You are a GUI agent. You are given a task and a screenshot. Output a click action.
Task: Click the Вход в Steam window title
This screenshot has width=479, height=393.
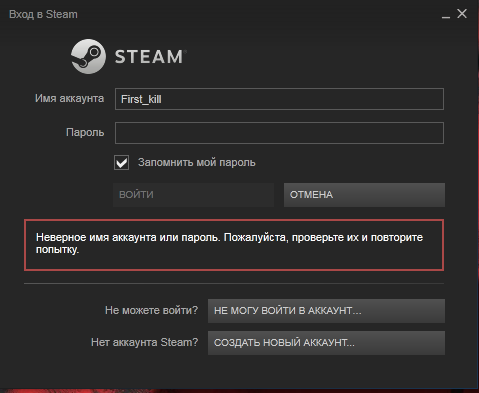point(43,14)
